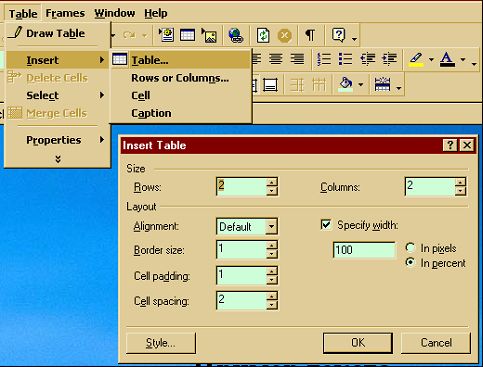Choose Rows or Columns... from Insert submenu

click(180, 78)
